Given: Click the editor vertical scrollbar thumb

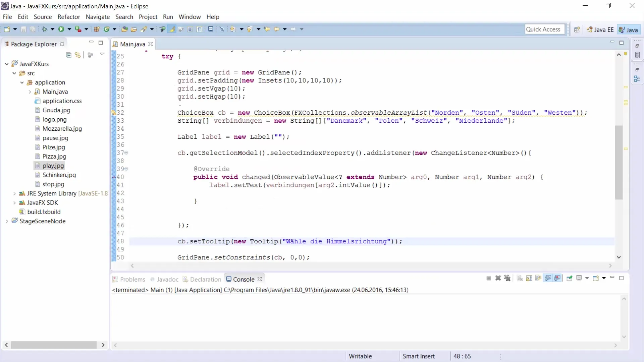Looking at the screenshot, I should tap(619, 163).
